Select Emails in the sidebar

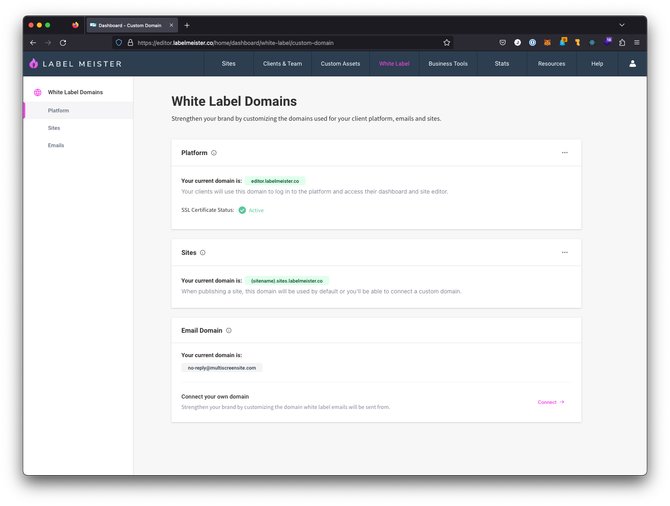78,145
